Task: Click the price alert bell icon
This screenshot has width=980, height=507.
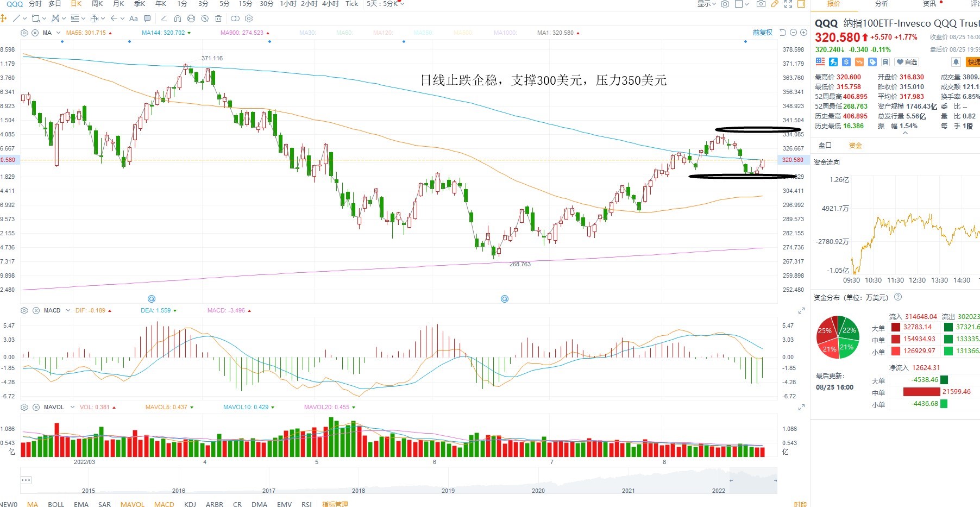Action: click(x=956, y=62)
